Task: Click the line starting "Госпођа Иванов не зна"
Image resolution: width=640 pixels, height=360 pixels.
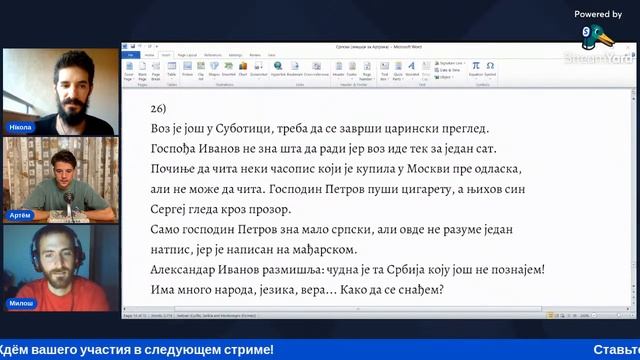Action: [323, 149]
